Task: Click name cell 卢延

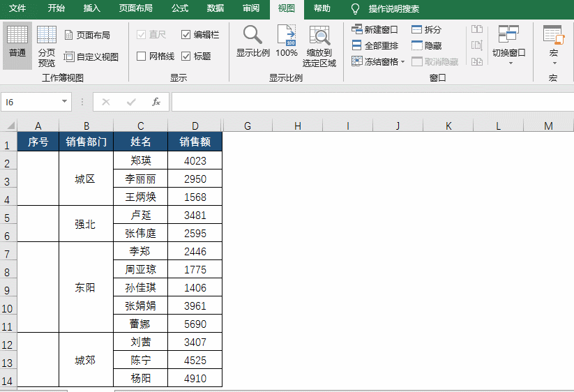Action: (x=141, y=214)
